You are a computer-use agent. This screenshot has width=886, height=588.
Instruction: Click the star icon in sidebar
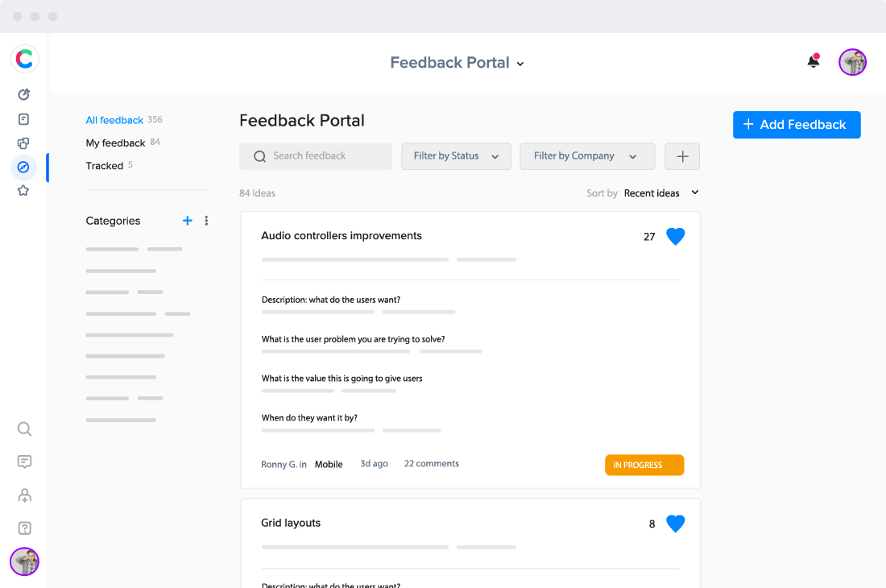pos(23,191)
